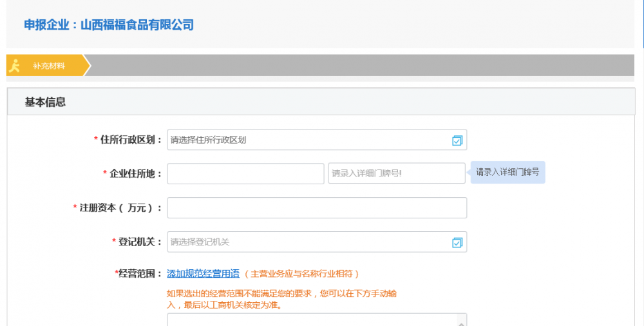
Task: Click the 申报企业：山西福福食品有限公司 title
Action: 109,24
